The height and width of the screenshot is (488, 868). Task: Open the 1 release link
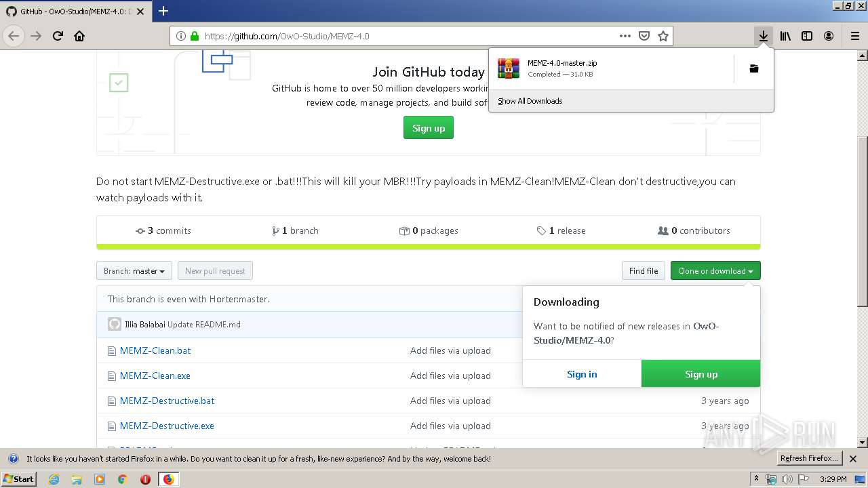(561, 230)
